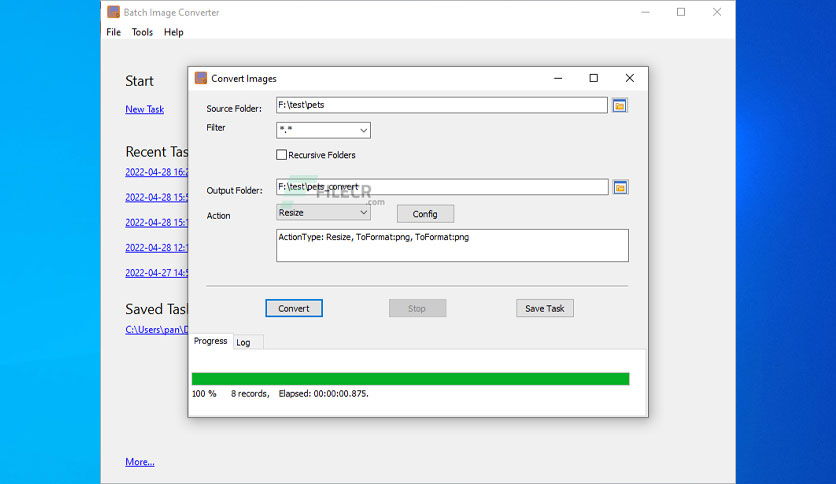Click the '100 %' progress text
This screenshot has width=836, height=484.
[204, 393]
